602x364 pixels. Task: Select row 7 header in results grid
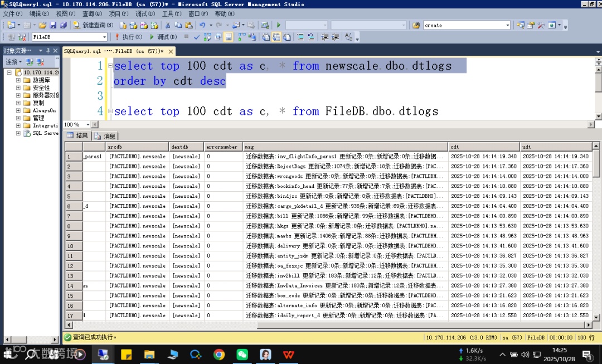pos(74,216)
